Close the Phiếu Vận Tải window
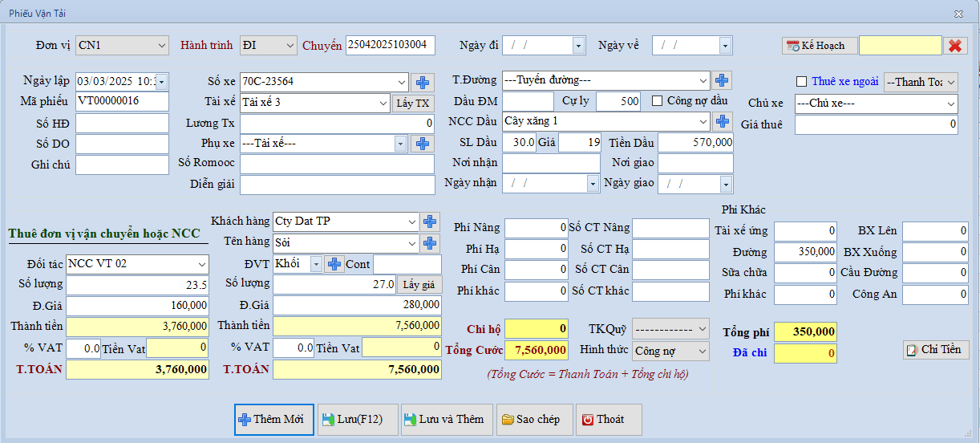The width and height of the screenshot is (980, 443). coord(958,14)
